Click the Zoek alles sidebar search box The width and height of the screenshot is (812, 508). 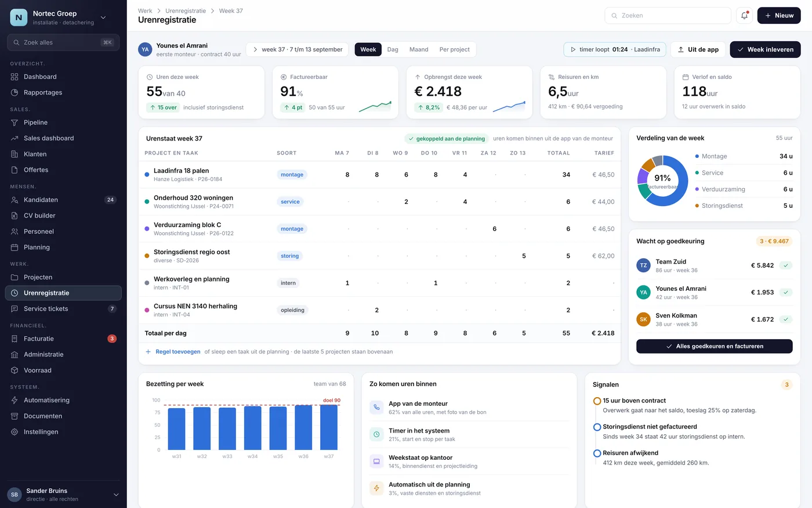[63, 42]
